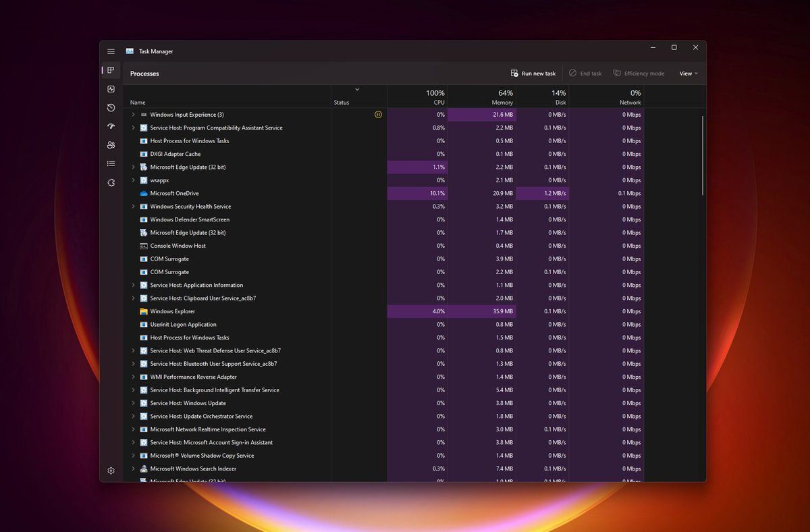Image resolution: width=810 pixels, height=532 pixels.
Task: Expand Windows Security Health Service row
Action: [x=133, y=207]
